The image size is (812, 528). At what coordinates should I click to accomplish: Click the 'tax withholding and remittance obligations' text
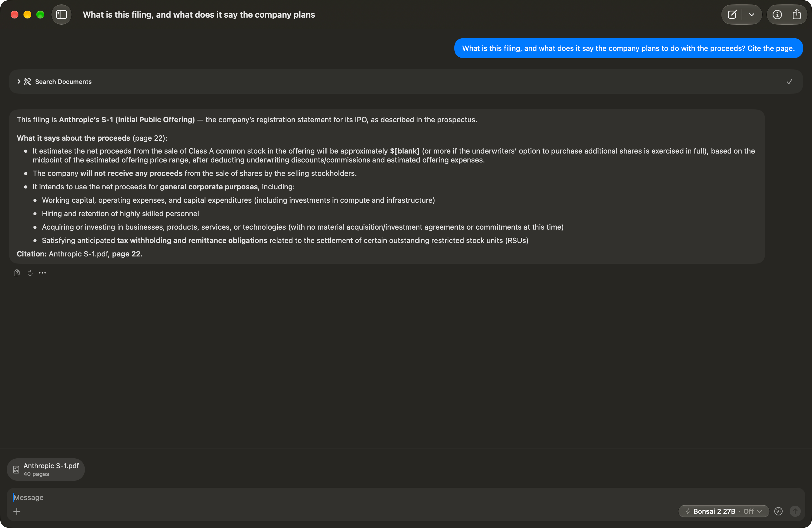(x=192, y=241)
